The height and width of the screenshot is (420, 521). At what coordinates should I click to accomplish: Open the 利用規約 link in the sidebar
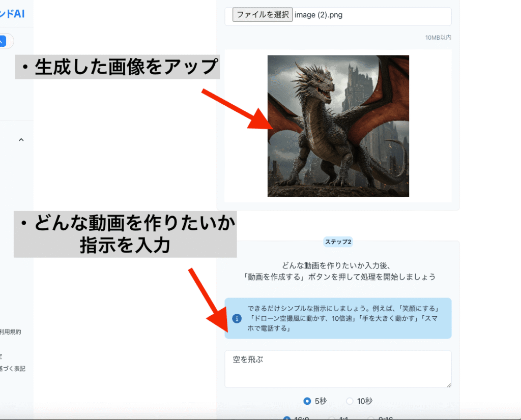10,332
